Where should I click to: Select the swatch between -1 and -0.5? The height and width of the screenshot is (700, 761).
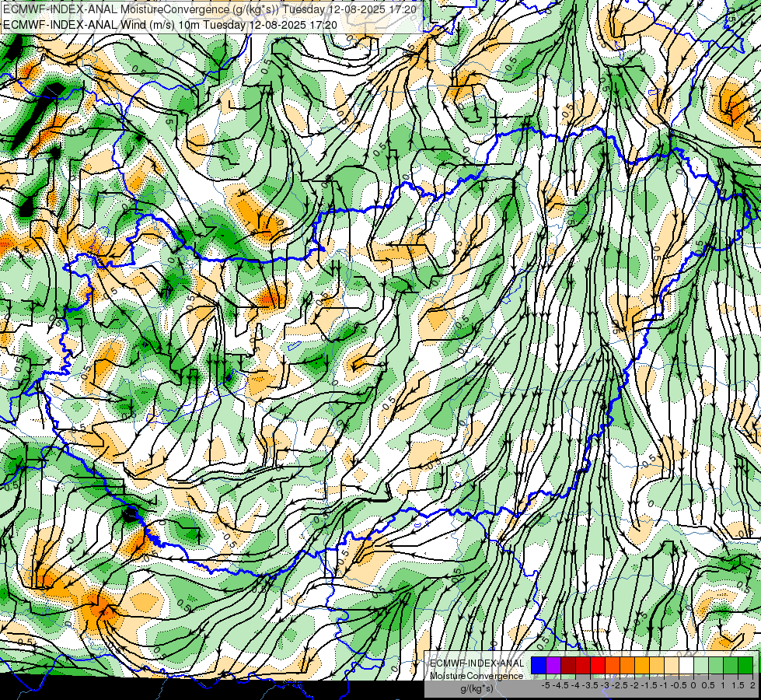coord(672,665)
